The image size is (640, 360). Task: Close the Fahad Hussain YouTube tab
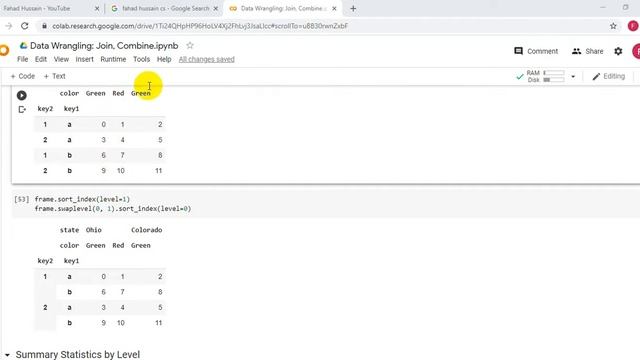(x=97, y=8)
